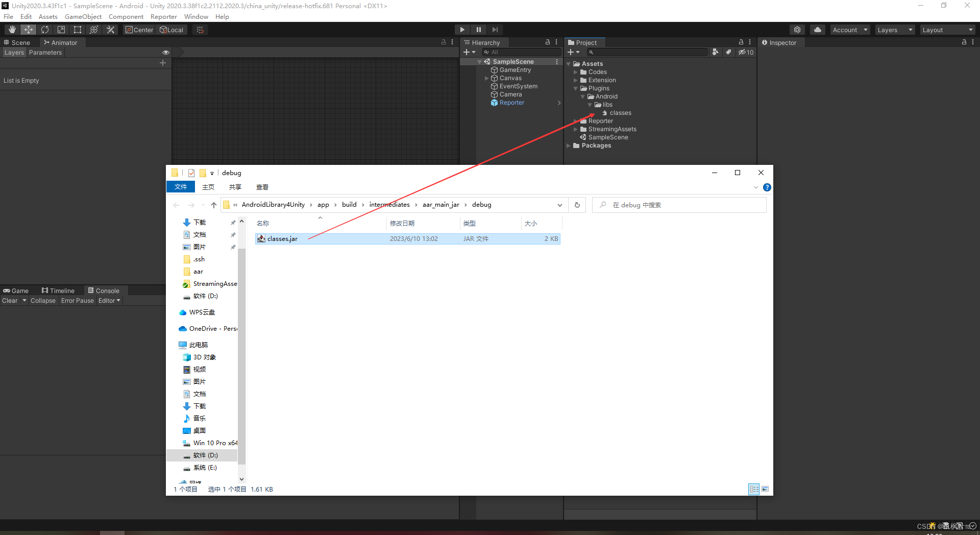Open the Layout dropdown

tap(948, 29)
